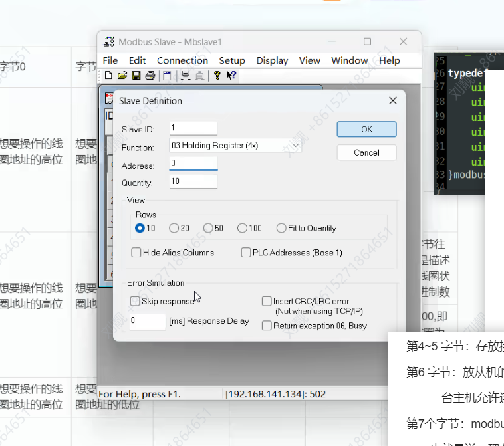Check Return exception 06, Busy checkbox
504x446 pixels.
(267, 326)
